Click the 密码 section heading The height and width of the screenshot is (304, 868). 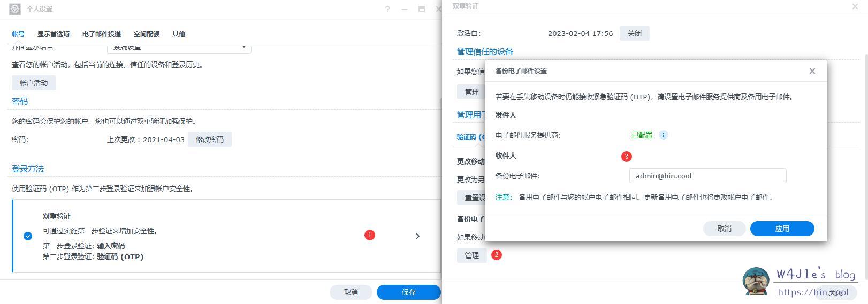click(x=20, y=101)
